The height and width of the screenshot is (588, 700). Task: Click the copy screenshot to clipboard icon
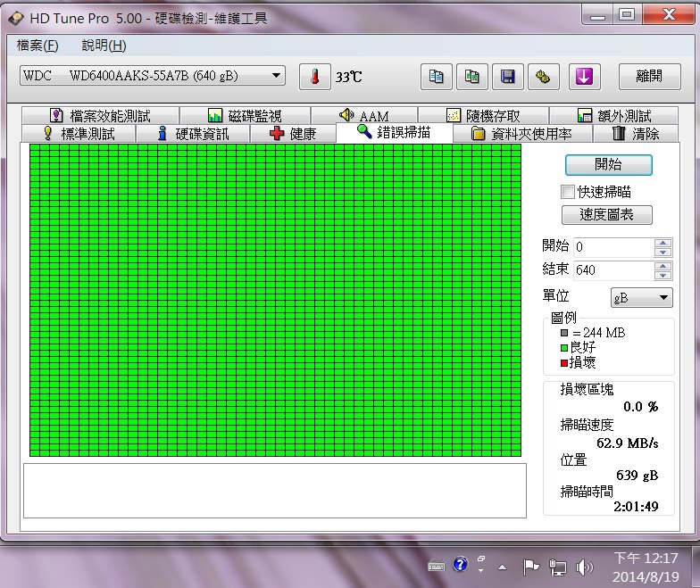[472, 77]
